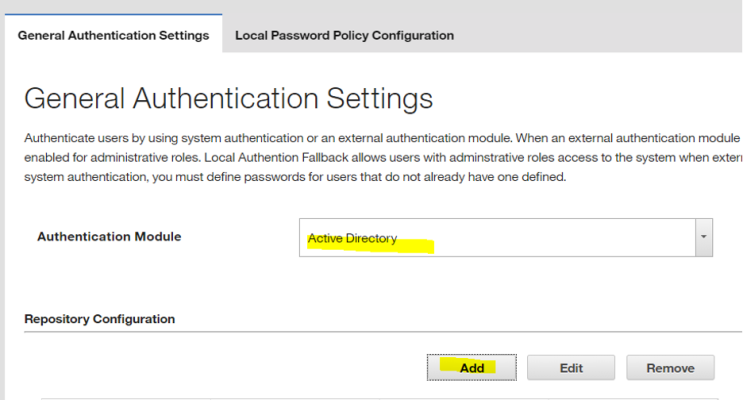Select the Active Directory value in combo box
This screenshot has height=400, width=743.
[352, 238]
